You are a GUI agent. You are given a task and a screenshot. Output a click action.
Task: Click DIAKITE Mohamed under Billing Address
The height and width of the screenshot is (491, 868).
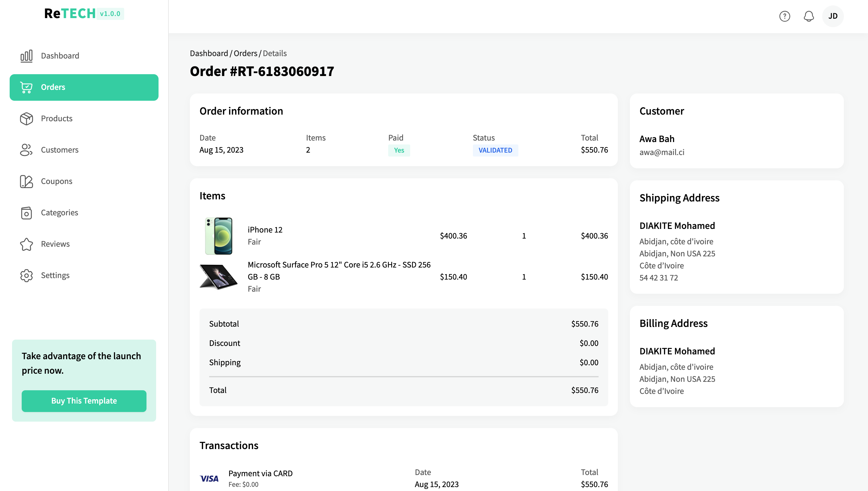(x=677, y=351)
